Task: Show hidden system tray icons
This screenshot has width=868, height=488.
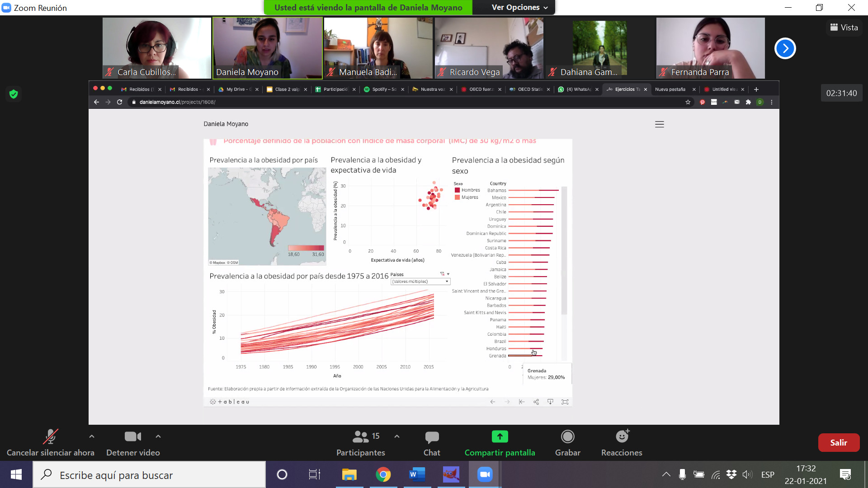Action: [x=666, y=474]
